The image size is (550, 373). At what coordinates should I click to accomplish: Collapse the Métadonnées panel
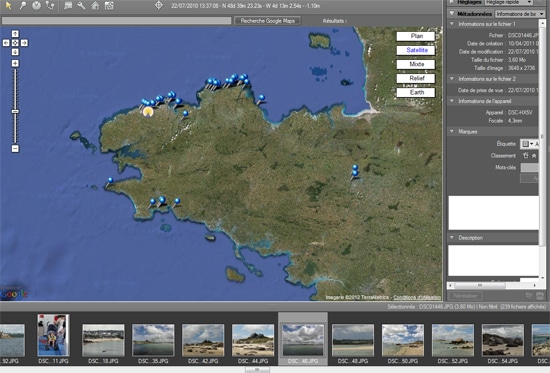(x=452, y=14)
